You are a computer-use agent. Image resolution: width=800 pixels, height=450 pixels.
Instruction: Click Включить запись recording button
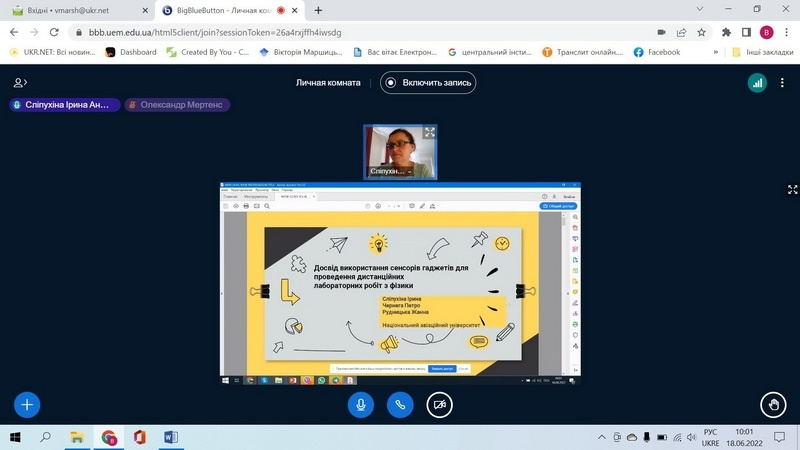point(428,83)
